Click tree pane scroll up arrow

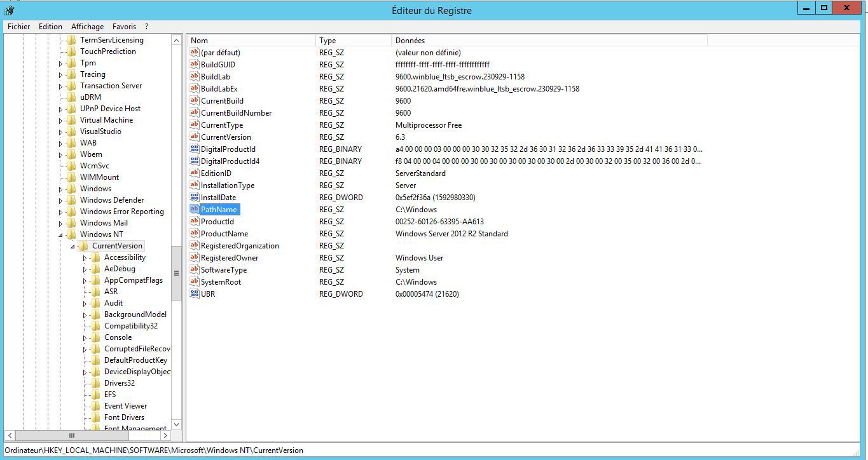click(x=176, y=40)
